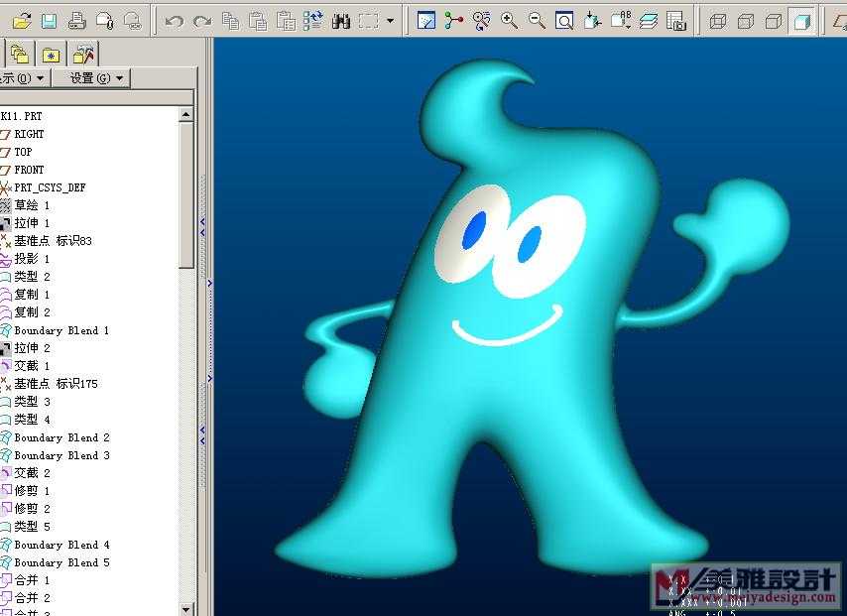The height and width of the screenshot is (616, 847).
Task: Activate the box selection tool
Action: [x=369, y=22]
